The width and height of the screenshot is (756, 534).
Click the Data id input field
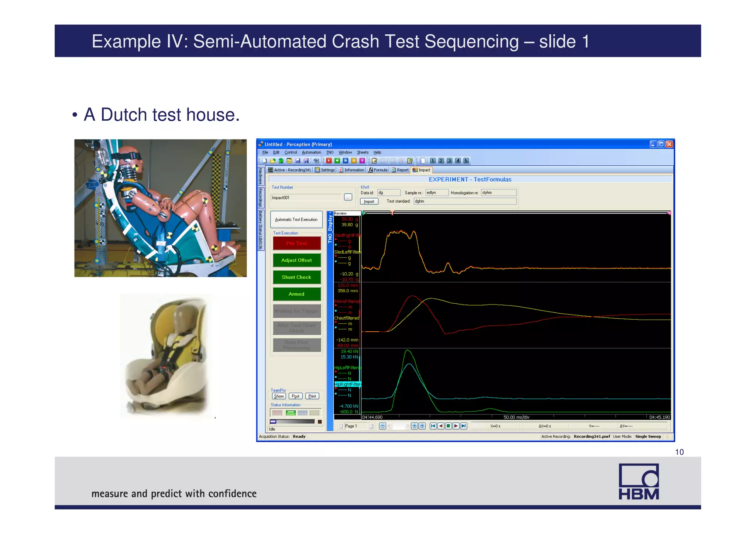coord(389,193)
